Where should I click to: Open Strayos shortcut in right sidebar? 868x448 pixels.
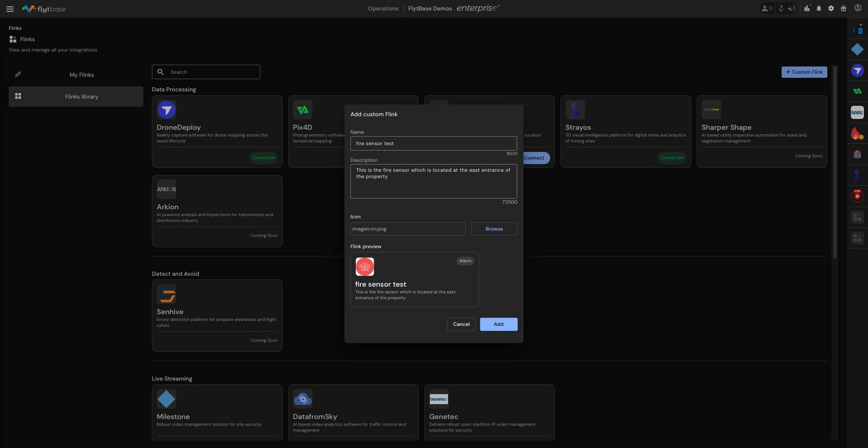(x=857, y=175)
